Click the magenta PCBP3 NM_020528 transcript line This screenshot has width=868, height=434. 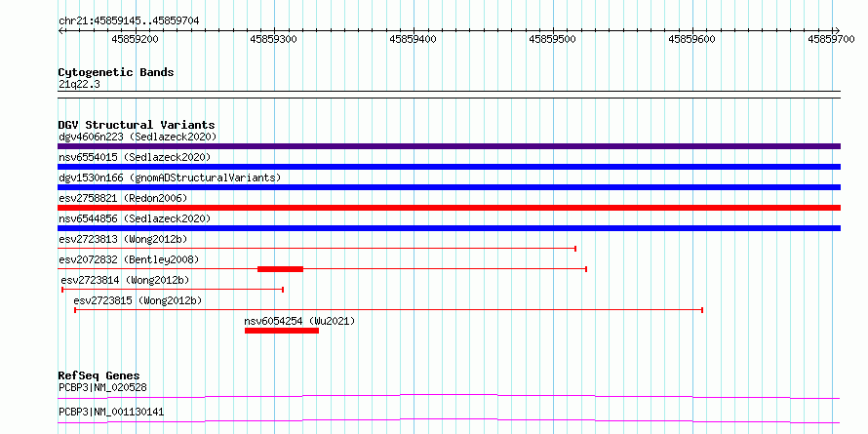pos(449,396)
